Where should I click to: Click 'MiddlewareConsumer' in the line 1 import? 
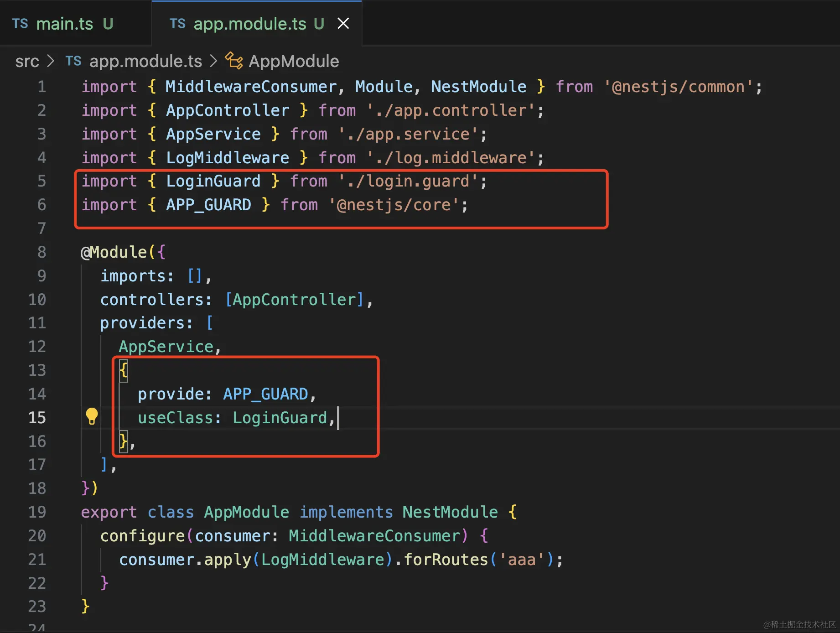[251, 87]
